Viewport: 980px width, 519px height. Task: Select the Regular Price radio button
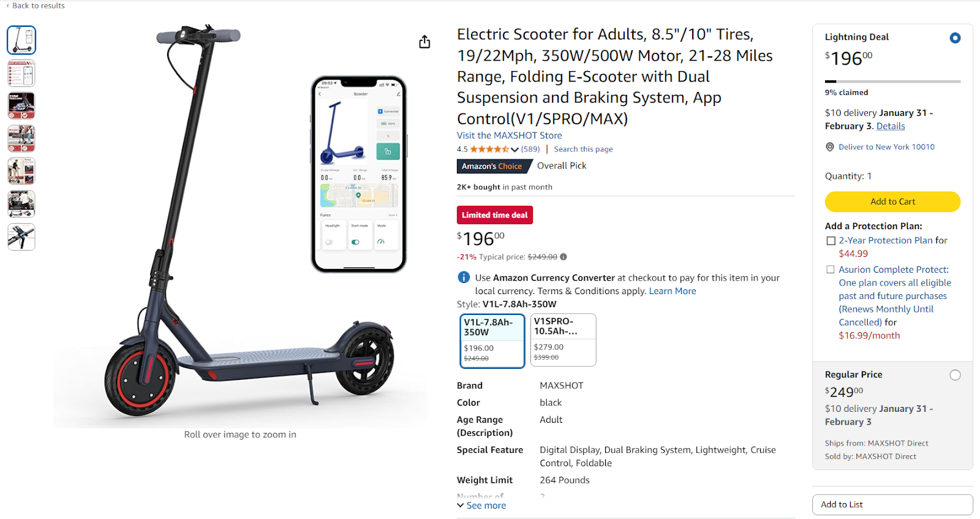(955, 374)
